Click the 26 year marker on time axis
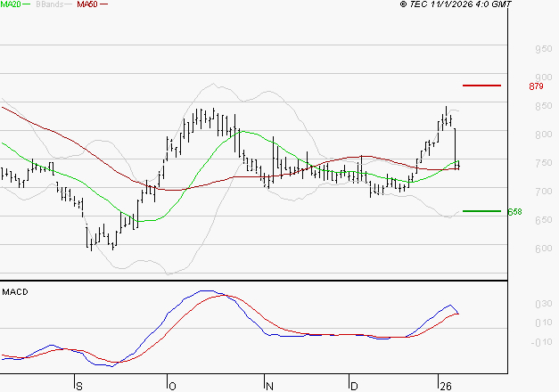The width and height of the screenshot is (559, 392). point(444,386)
